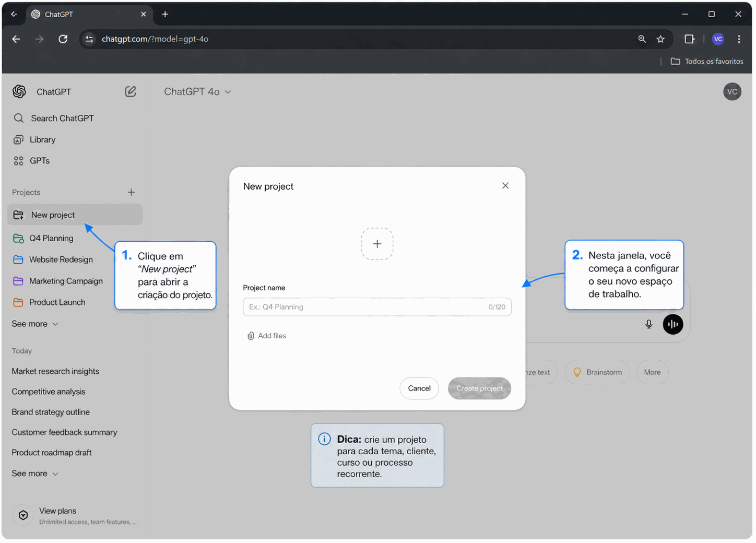Start voice mode with the waveform button
756x543 pixels.
(x=672, y=324)
